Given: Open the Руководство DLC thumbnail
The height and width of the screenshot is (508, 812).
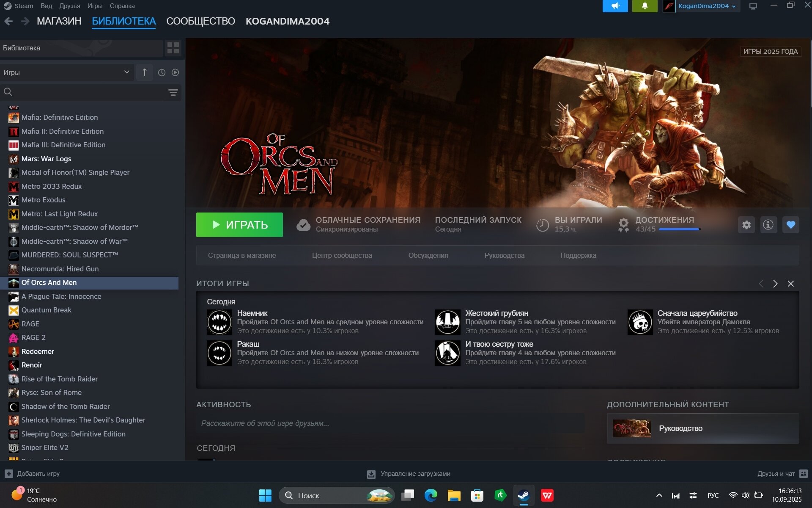Looking at the screenshot, I should click(632, 428).
